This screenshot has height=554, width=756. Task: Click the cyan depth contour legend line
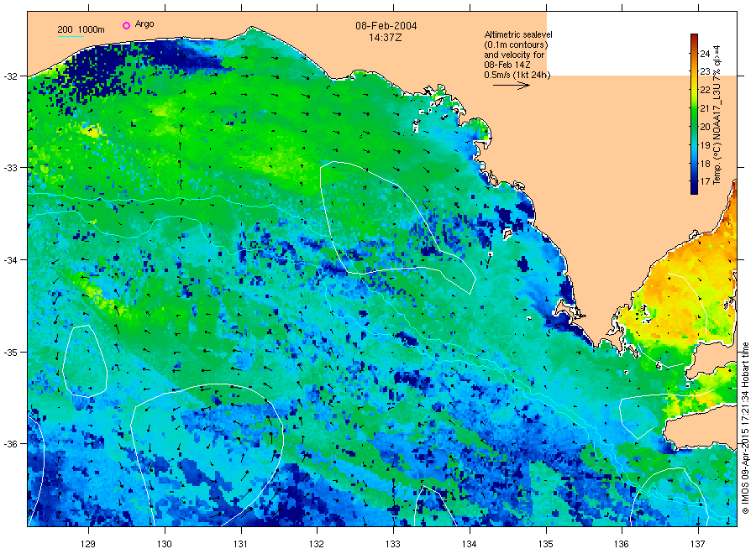(x=71, y=36)
